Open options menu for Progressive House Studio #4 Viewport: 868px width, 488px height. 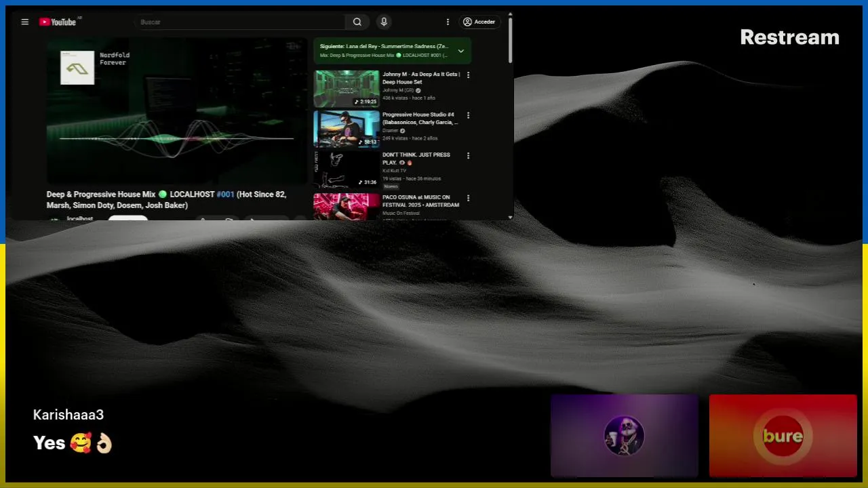coord(468,115)
